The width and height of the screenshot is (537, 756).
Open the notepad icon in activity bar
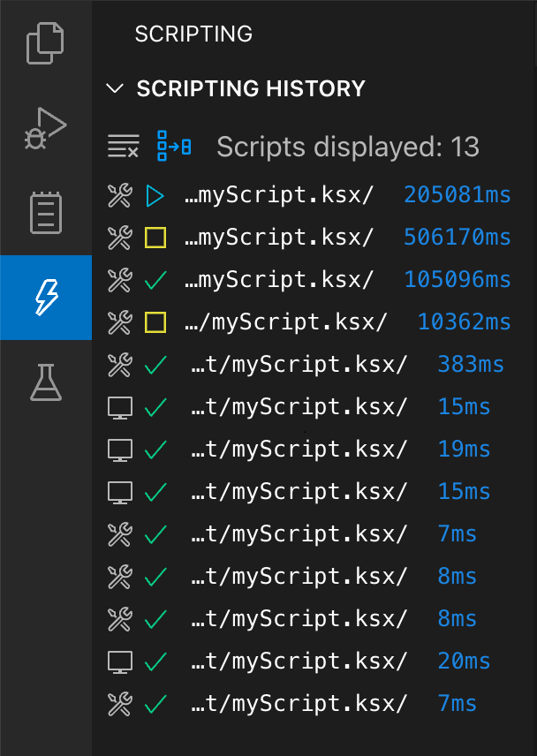tap(46, 213)
